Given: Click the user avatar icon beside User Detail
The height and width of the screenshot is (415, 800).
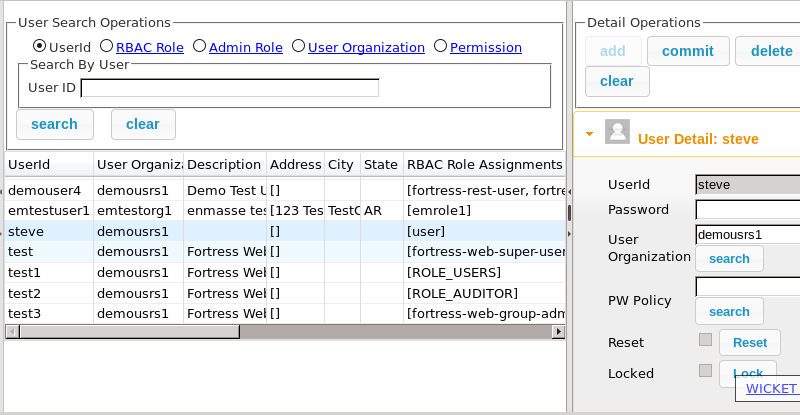Looking at the screenshot, I should coord(617,132).
